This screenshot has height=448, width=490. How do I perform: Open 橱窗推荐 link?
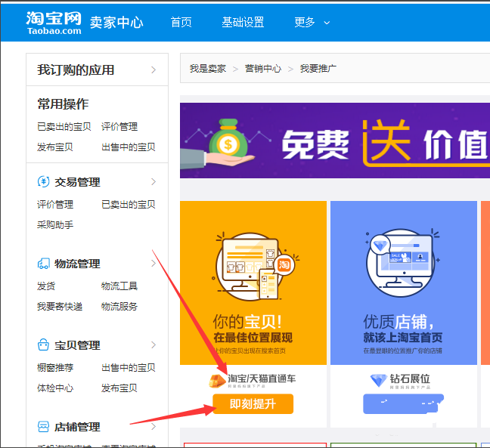pyautogui.click(x=55, y=367)
